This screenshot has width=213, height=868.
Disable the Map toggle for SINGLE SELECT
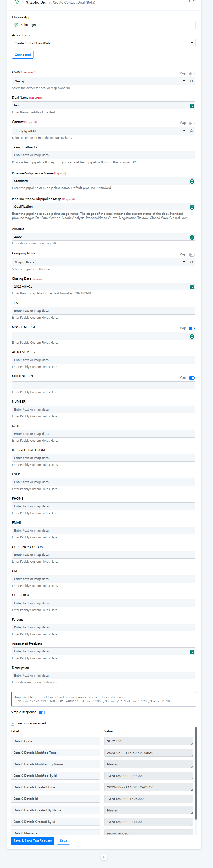(192, 329)
